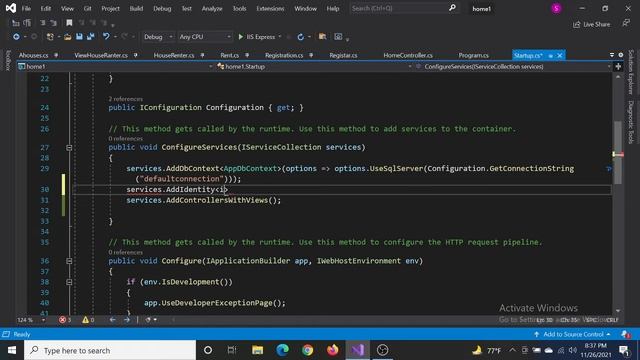
Task: Click the search magnifier icon in title bar
Action: coord(452,8)
